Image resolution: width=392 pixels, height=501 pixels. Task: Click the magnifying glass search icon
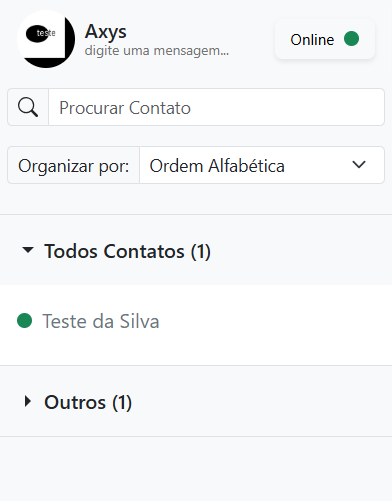click(28, 107)
